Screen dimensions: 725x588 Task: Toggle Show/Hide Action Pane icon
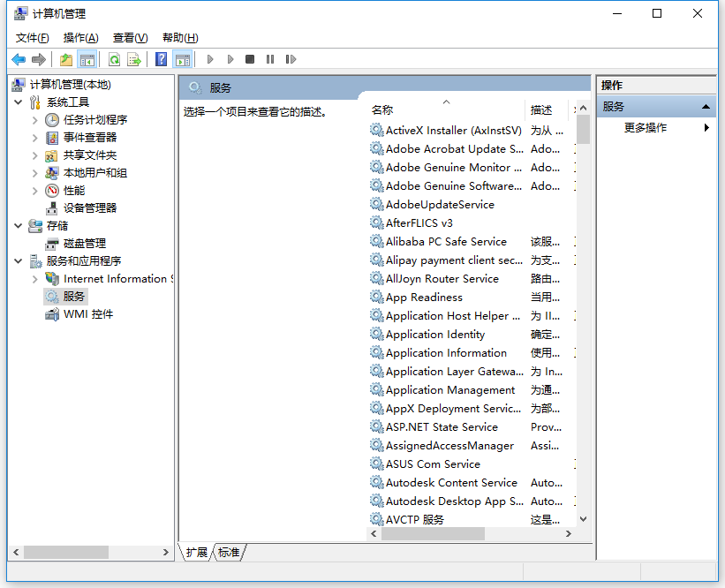tap(183, 59)
